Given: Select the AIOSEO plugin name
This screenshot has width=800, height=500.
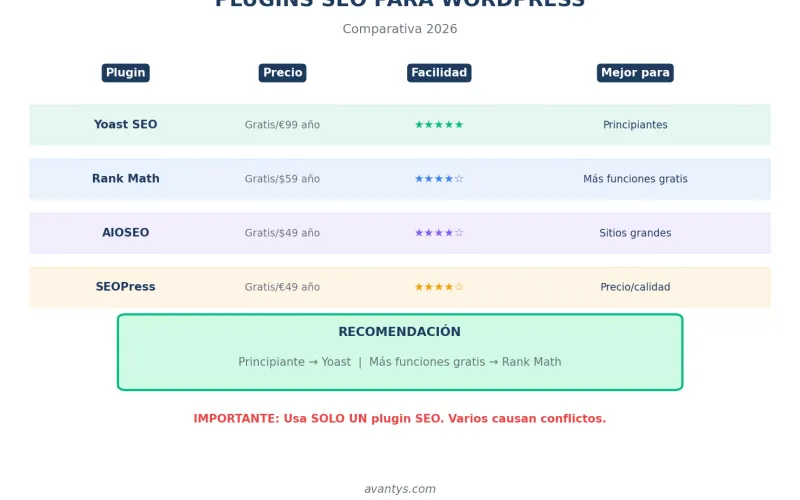Looking at the screenshot, I should pyautogui.click(x=126, y=233).
